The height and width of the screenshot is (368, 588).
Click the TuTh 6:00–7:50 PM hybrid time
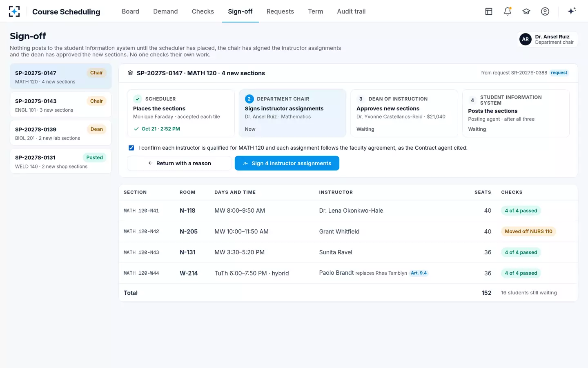pos(252,273)
